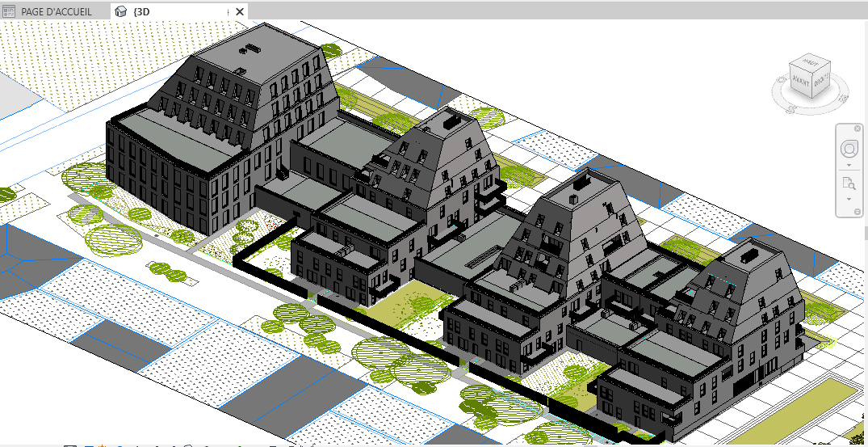868x447 pixels.
Task: Click the O compass marker left of ViewCube
Action: [x=779, y=79]
